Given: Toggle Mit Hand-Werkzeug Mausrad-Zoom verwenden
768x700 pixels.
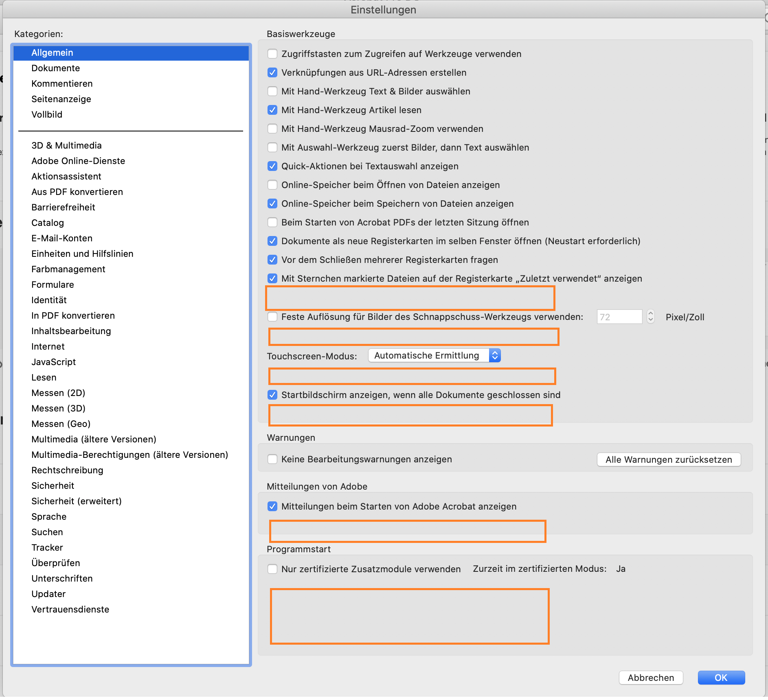Looking at the screenshot, I should pyautogui.click(x=272, y=129).
